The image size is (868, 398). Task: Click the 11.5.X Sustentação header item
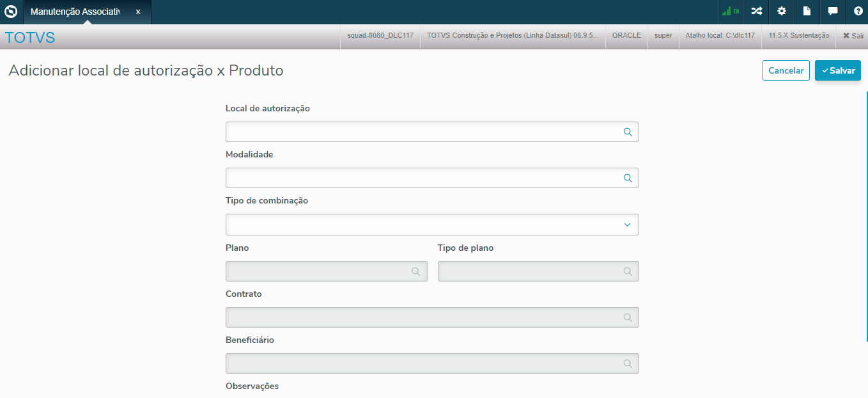pos(799,36)
